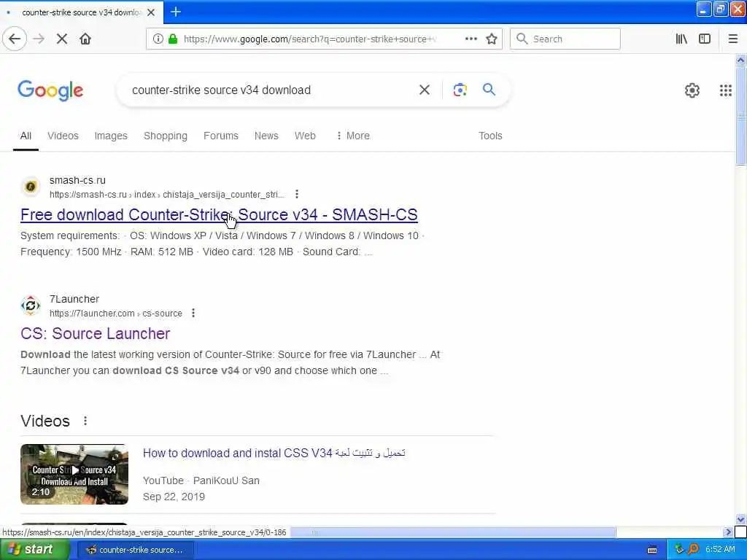
Task: Open the Library icon in toolbar
Action: pos(681,39)
